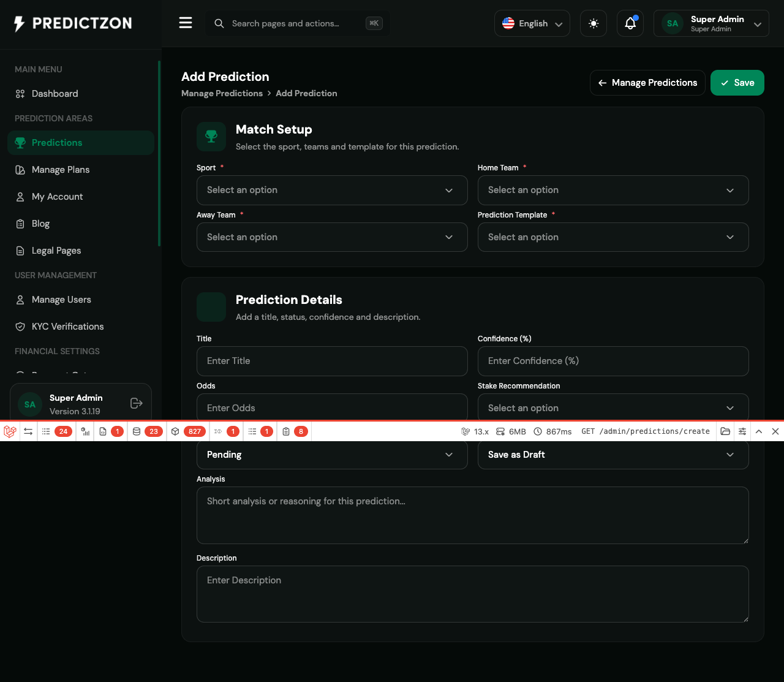Open the Pending status dropdown
The height and width of the screenshot is (682, 784).
pyautogui.click(x=332, y=455)
